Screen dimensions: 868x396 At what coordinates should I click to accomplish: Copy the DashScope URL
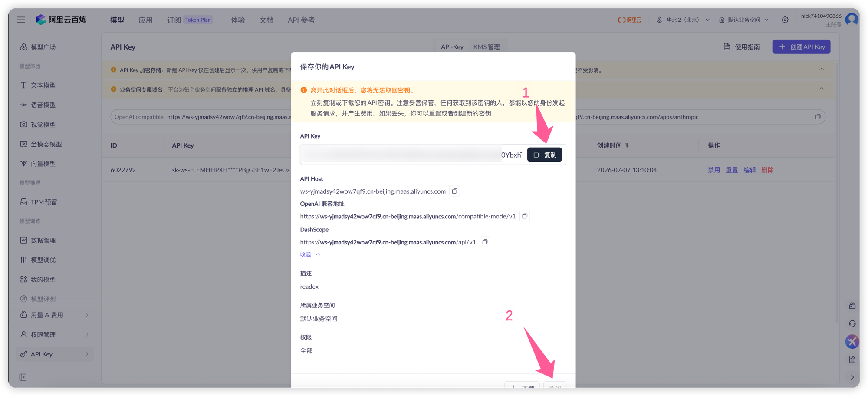point(485,242)
